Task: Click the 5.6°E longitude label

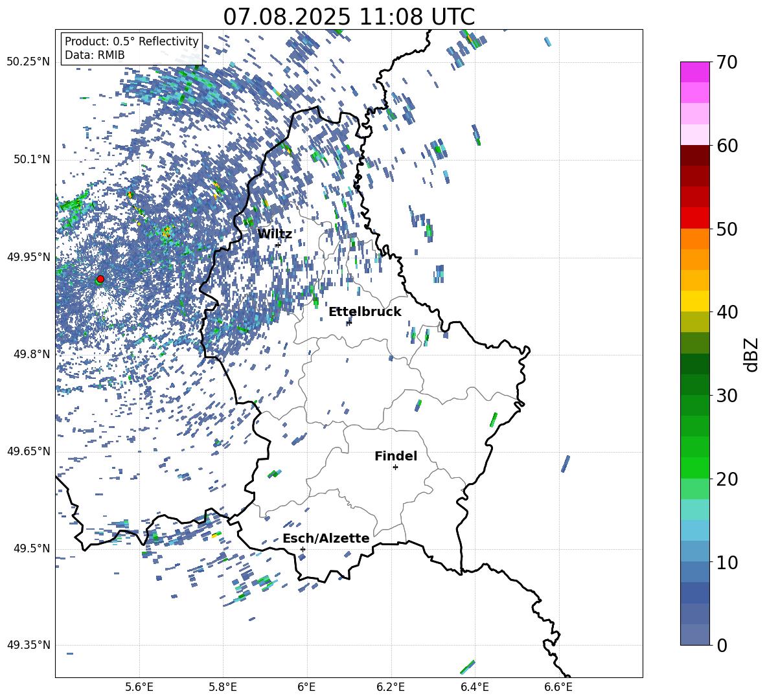Action: pos(139,687)
